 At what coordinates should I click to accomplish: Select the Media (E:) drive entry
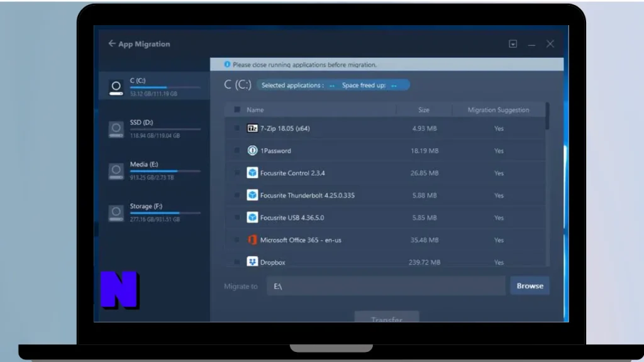pos(155,170)
